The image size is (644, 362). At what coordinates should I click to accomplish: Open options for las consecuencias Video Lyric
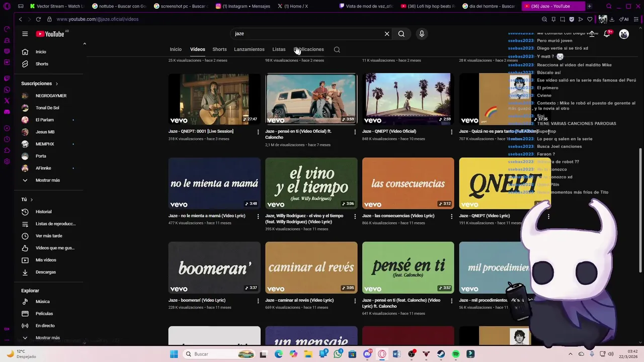pos(452,216)
